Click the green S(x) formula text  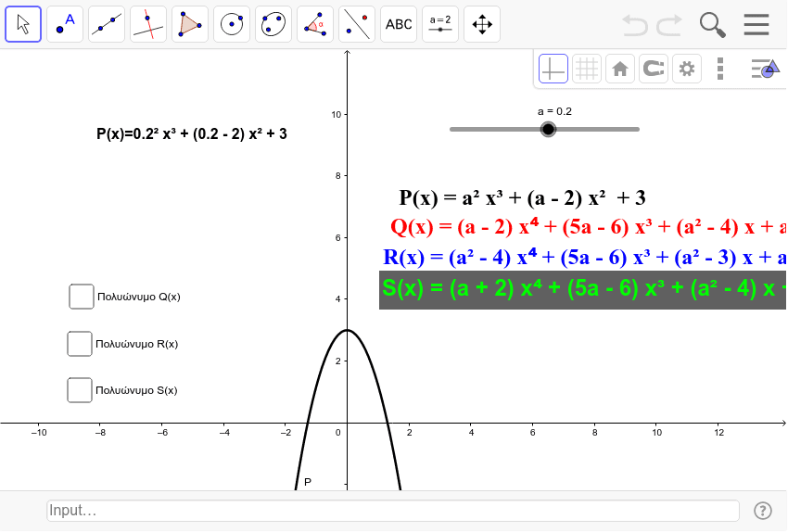583,289
